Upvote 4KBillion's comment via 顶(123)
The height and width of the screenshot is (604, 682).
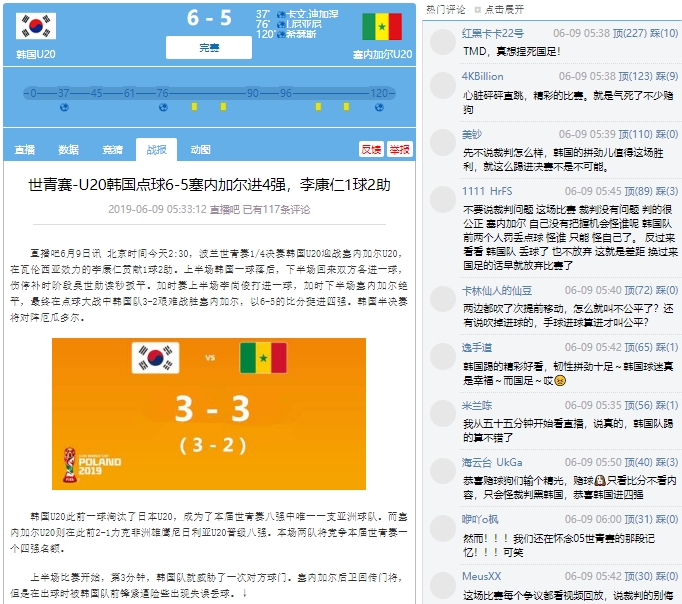pyautogui.click(x=635, y=77)
